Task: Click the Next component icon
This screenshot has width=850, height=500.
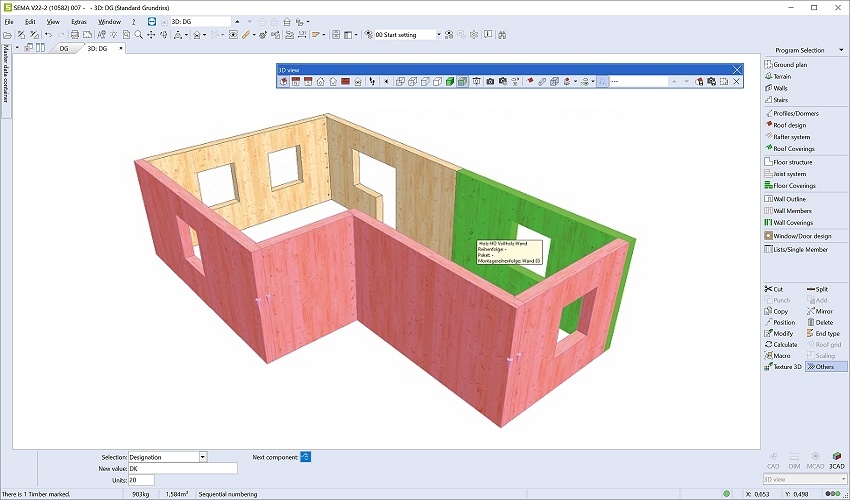Action: coord(306,457)
